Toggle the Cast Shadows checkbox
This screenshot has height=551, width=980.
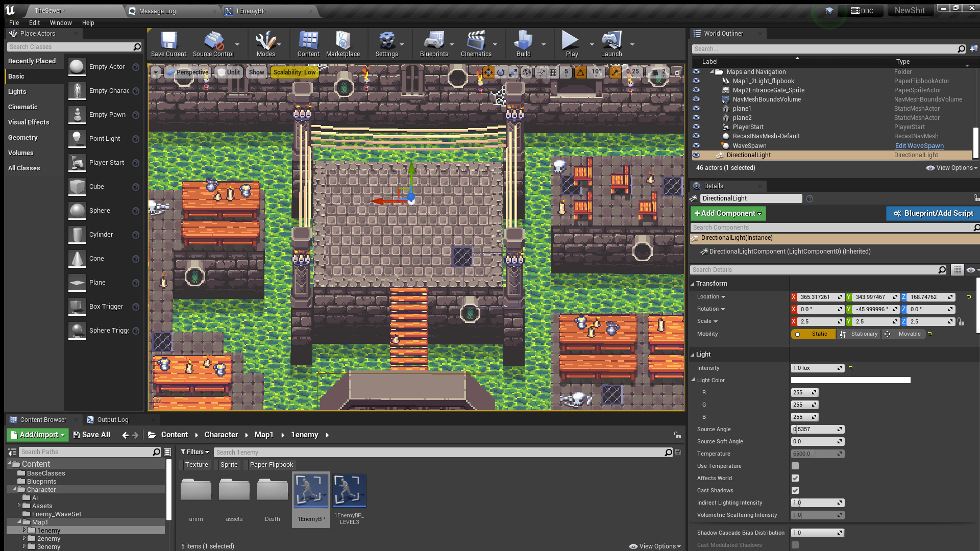click(795, 490)
